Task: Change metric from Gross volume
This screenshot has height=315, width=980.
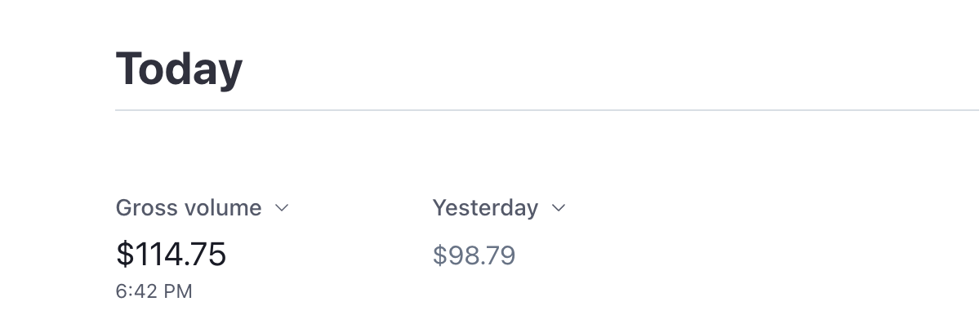Action: [x=203, y=208]
